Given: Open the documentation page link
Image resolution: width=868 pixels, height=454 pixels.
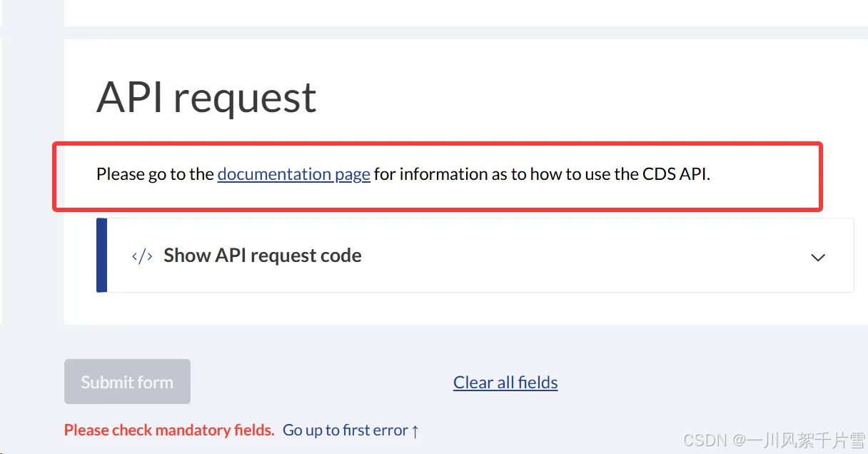Looking at the screenshot, I should (293, 173).
